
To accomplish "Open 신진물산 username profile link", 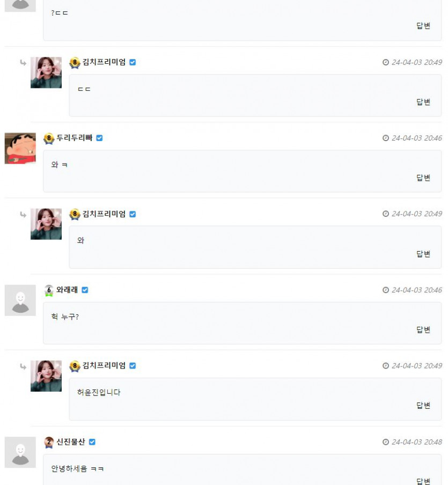I will (70, 442).
